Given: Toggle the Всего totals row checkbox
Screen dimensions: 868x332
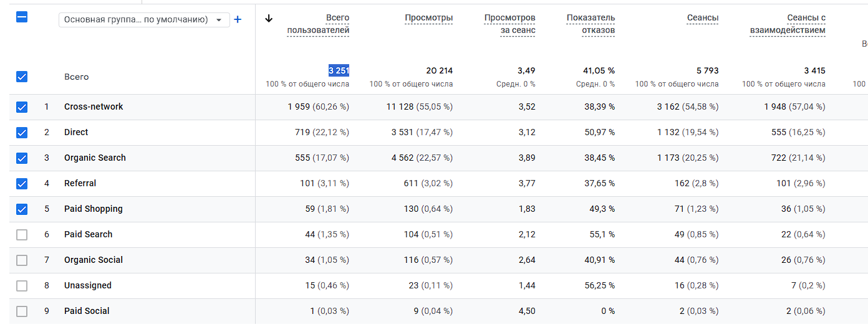Looking at the screenshot, I should click(x=22, y=77).
